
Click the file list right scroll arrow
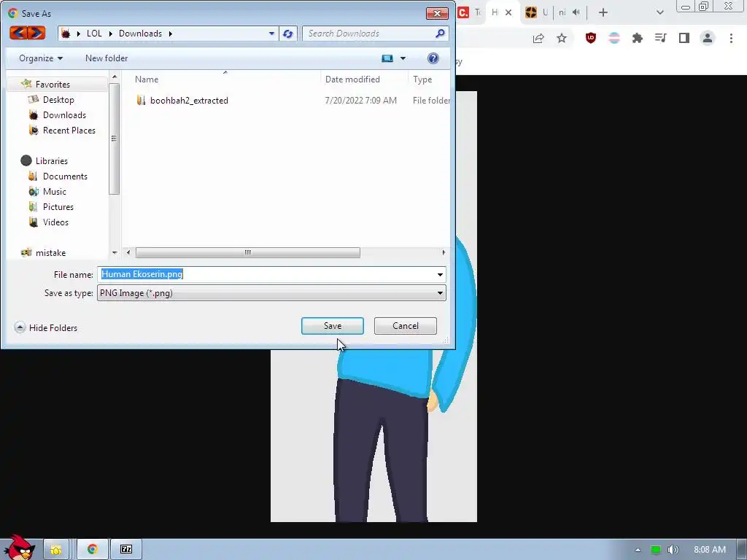(444, 252)
